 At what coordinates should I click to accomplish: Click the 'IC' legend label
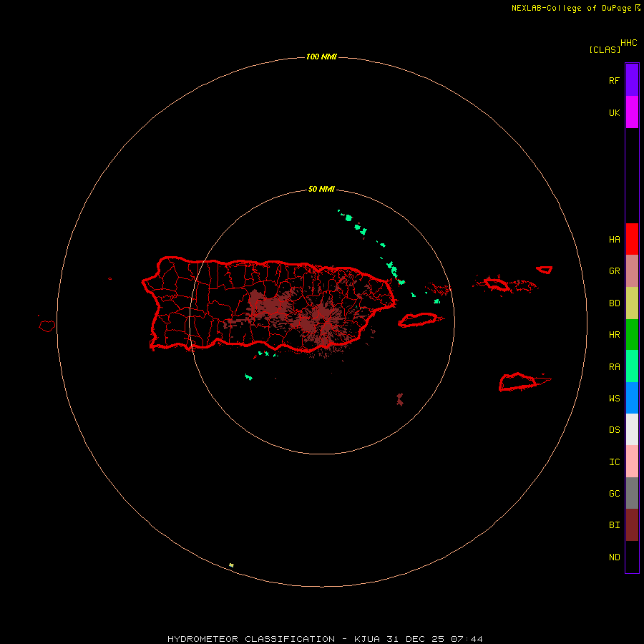coord(614,462)
